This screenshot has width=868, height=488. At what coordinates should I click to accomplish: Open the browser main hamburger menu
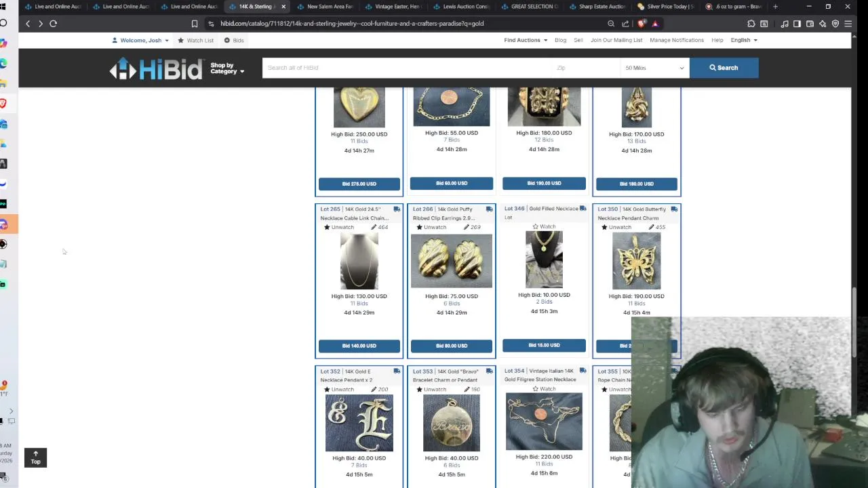pos(848,24)
